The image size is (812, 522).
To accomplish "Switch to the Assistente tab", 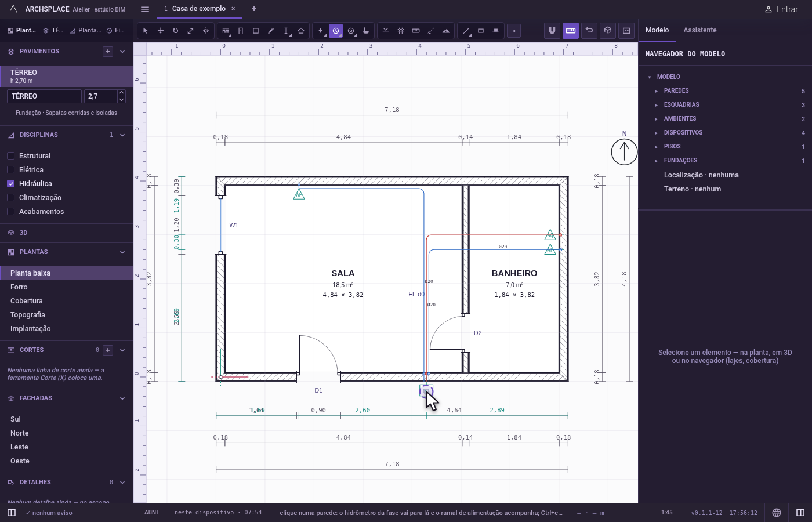I will (699, 30).
